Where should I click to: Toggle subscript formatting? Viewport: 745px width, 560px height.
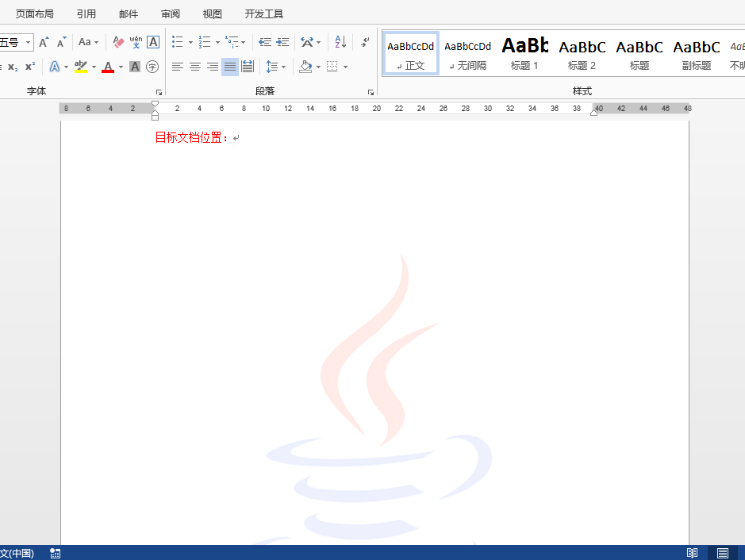point(13,67)
